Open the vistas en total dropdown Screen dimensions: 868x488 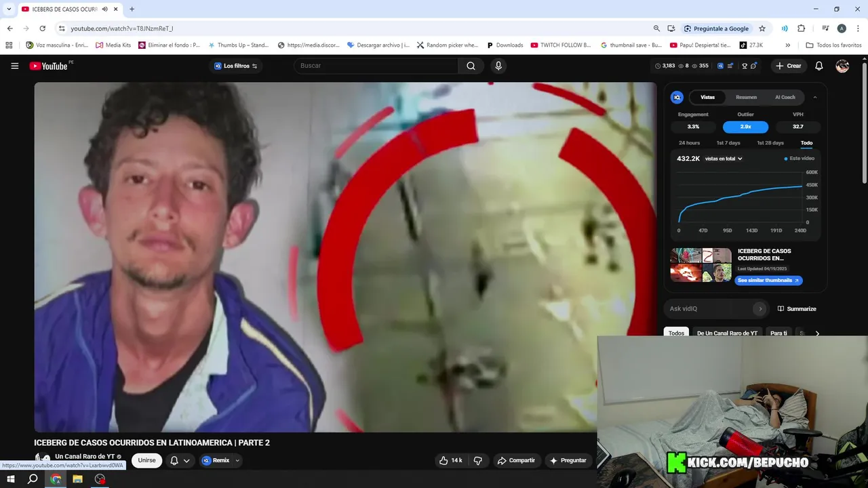pos(724,159)
